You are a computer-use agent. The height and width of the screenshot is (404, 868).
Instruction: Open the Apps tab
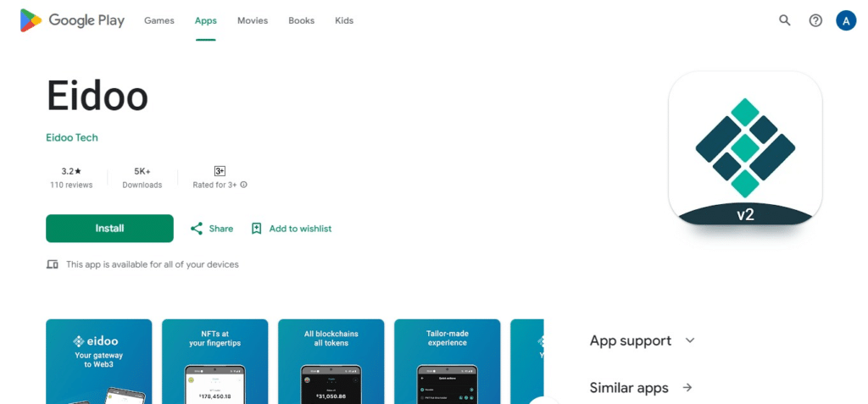[205, 20]
